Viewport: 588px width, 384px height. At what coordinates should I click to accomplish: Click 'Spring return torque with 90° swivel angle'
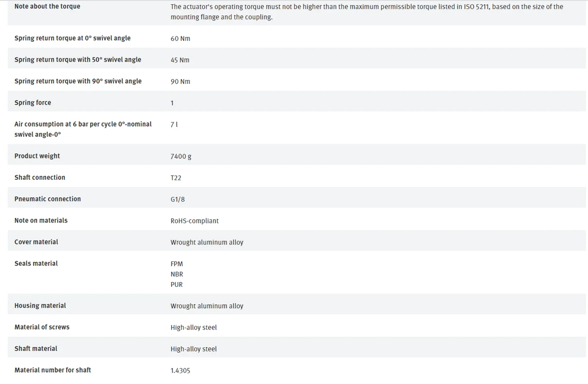click(78, 81)
